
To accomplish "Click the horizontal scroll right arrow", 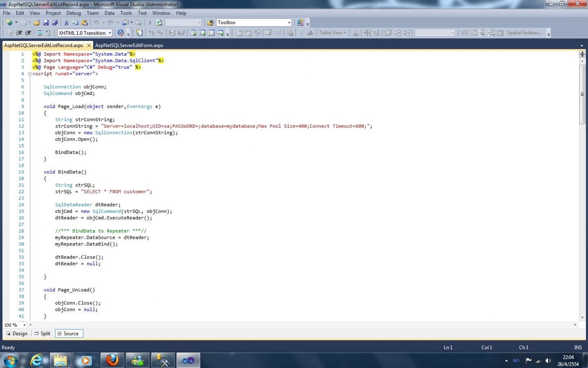I will [x=575, y=325].
